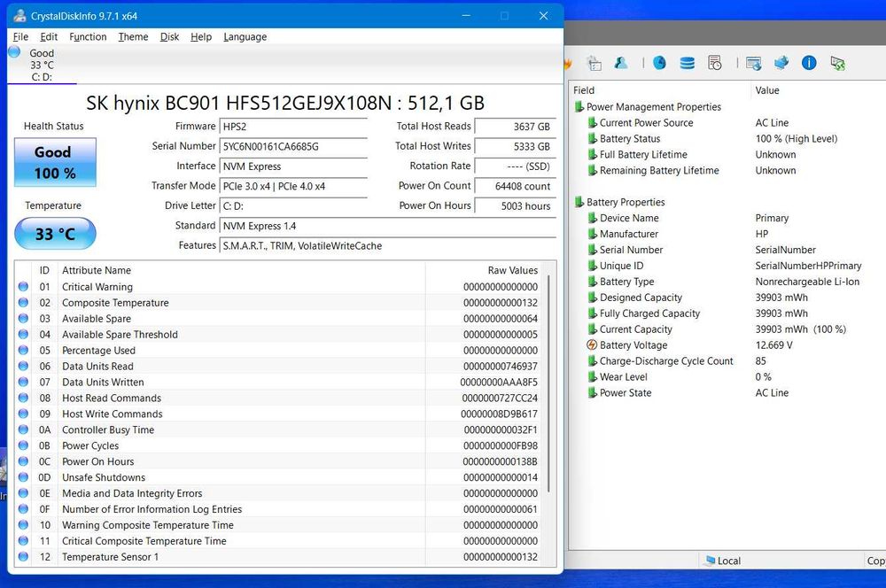This screenshot has width=886, height=588.
Task: Click the checklist report icon in toolbar
Action: (595, 63)
